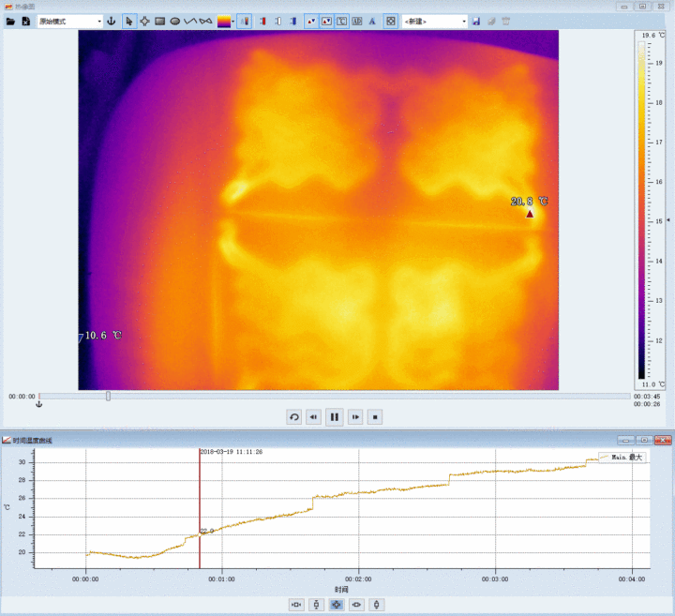Screen dimensions: 675x616
Task: Open the <新建> preset dropdown
Action: click(435, 21)
